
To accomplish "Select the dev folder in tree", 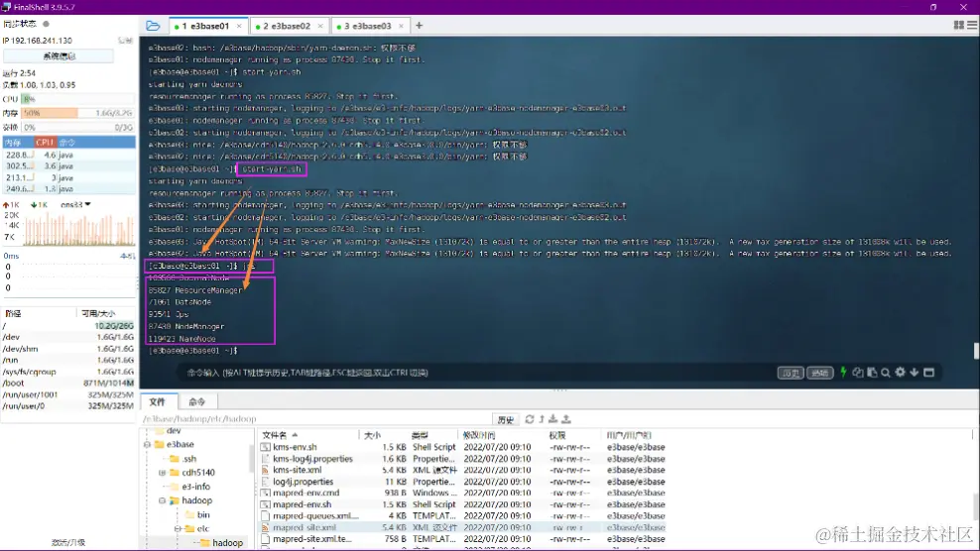I will [x=168, y=431].
